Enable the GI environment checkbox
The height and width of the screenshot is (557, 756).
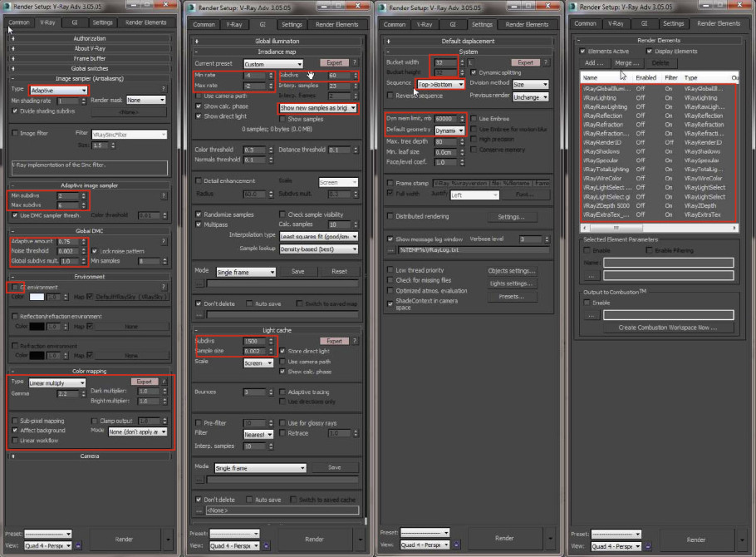tap(14, 287)
